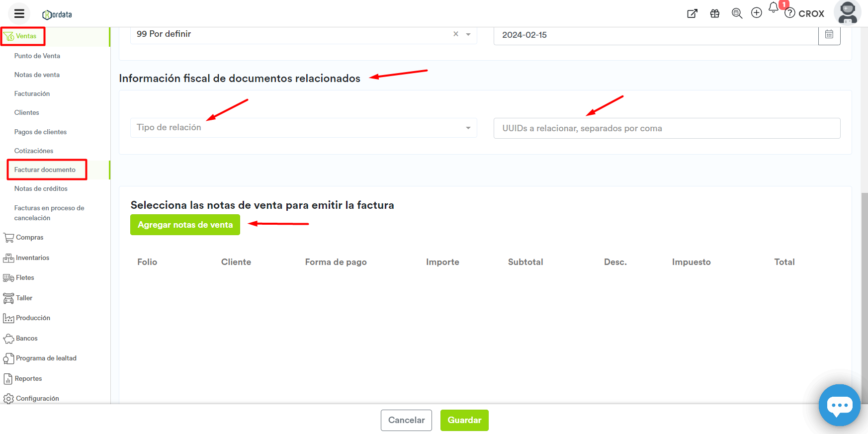Open the calendar date picker icon
This screenshot has height=434, width=868.
click(x=829, y=34)
